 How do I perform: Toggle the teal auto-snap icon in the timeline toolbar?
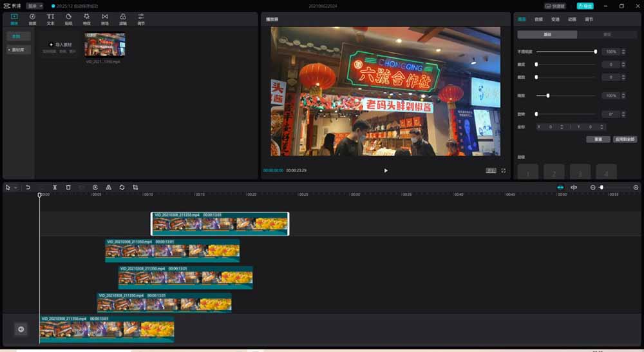[x=560, y=188]
